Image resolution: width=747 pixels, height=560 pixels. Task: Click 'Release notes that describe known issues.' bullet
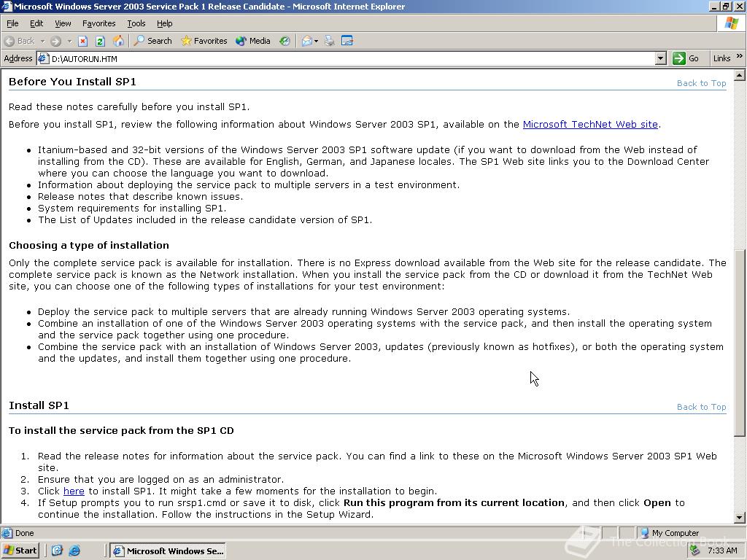pos(140,196)
